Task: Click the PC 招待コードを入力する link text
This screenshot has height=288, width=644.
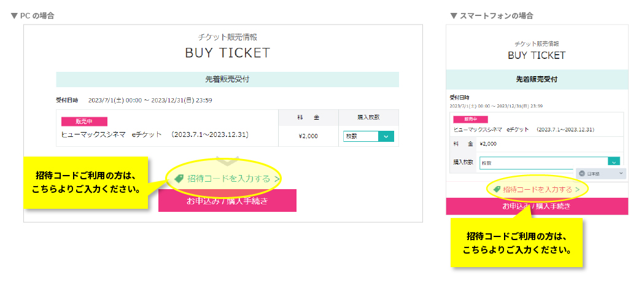Action: coord(228,179)
